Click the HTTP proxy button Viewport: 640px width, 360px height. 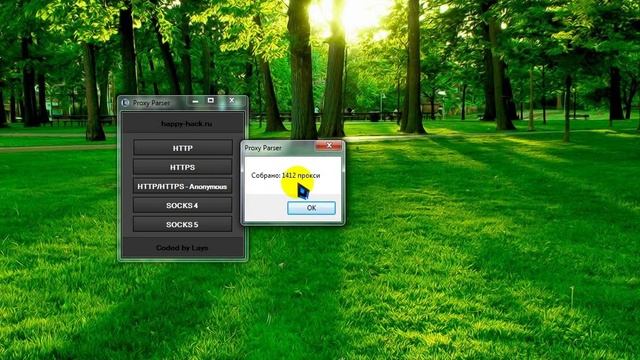[x=182, y=148]
